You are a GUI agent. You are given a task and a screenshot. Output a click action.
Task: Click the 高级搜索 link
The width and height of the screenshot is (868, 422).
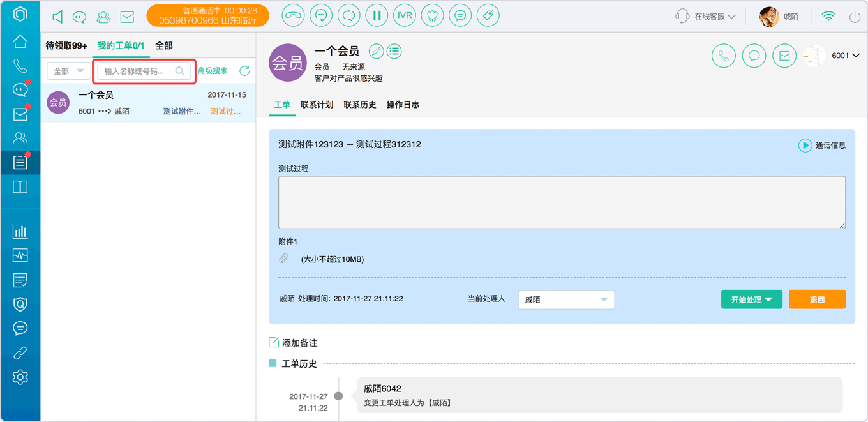(213, 71)
